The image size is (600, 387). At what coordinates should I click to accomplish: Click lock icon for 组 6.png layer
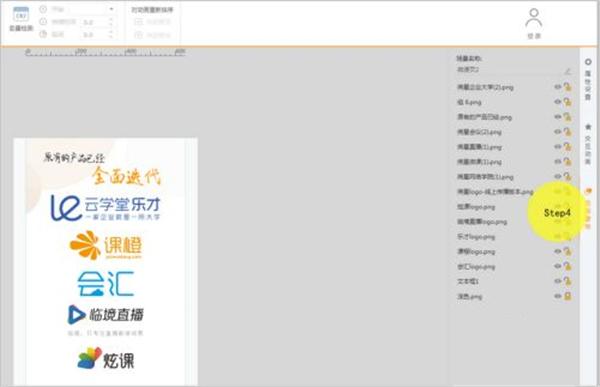[567, 102]
